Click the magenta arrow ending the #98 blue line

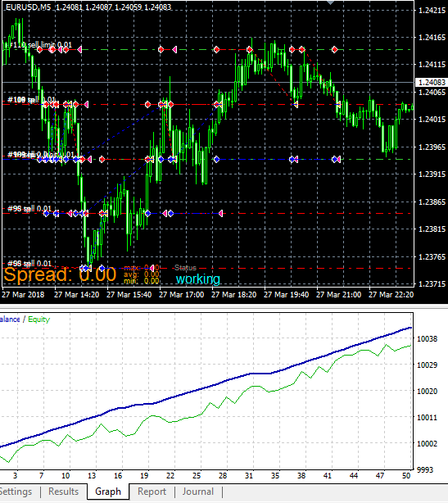click(220, 213)
